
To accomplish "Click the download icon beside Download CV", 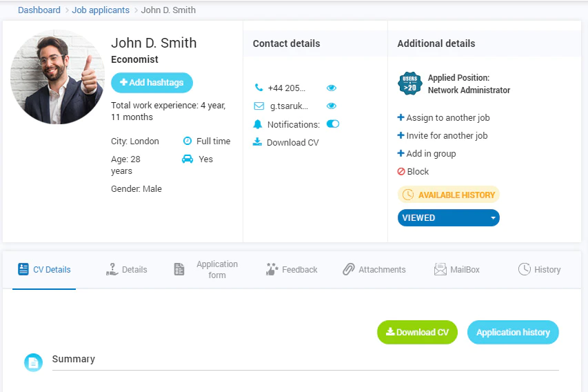I will (x=257, y=142).
